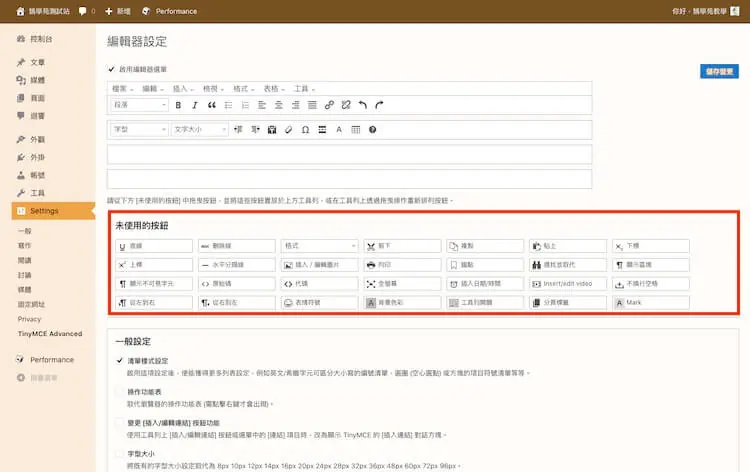Image resolution: width=750 pixels, height=472 pixels.
Task: Click the help question-mark toolbar icon
Action: point(372,130)
